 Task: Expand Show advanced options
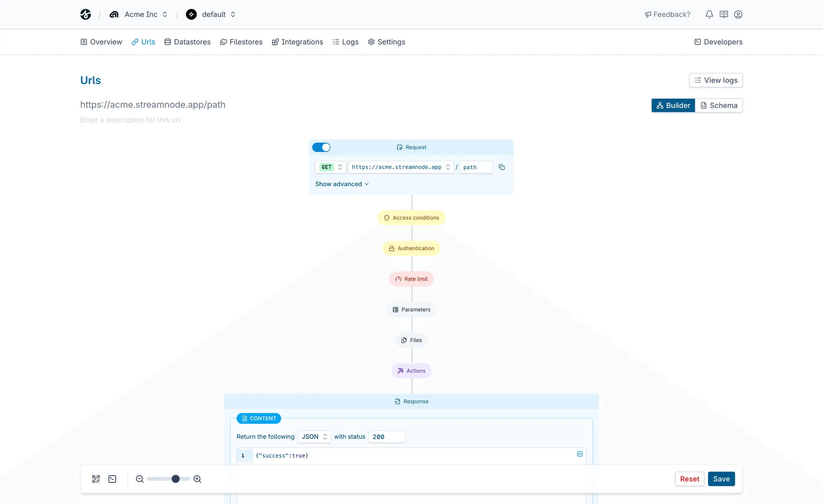(x=342, y=184)
